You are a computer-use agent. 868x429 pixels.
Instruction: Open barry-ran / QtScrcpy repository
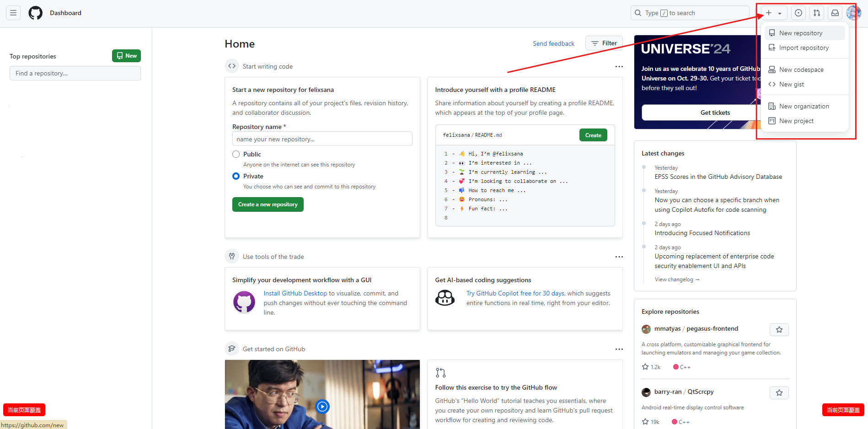(684, 391)
